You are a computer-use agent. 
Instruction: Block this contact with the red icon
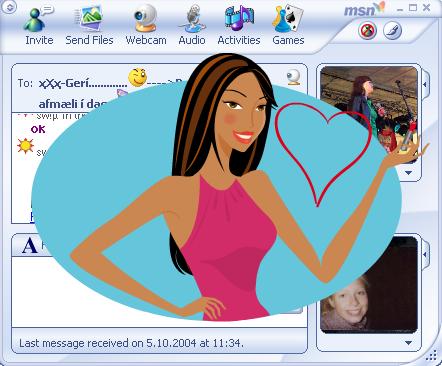[x=367, y=31]
